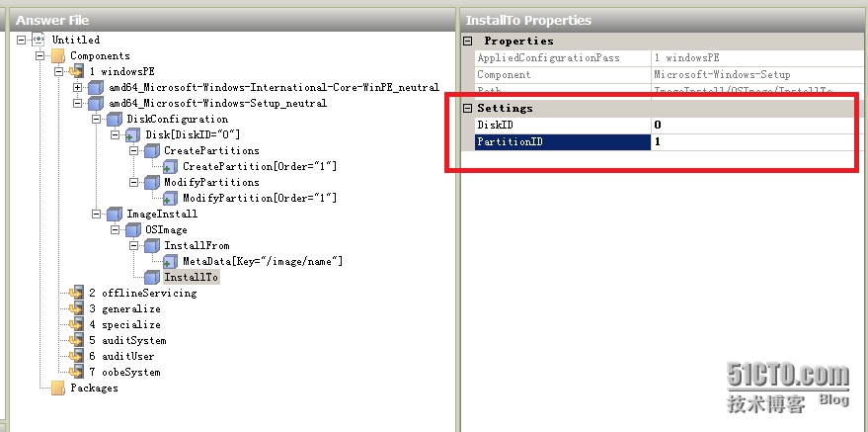Click the 3 generalize pass icon
The image size is (868, 432).
[x=76, y=309]
